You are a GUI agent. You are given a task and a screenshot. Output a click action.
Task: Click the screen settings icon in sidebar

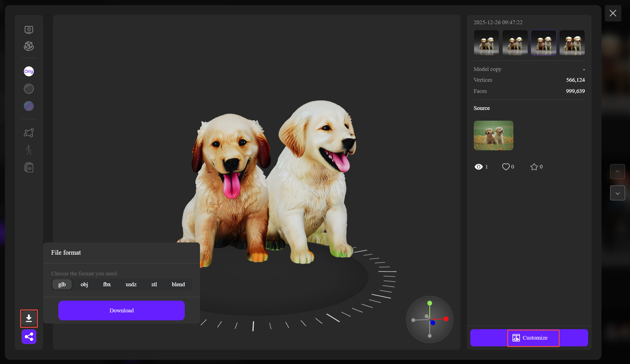[x=29, y=29]
